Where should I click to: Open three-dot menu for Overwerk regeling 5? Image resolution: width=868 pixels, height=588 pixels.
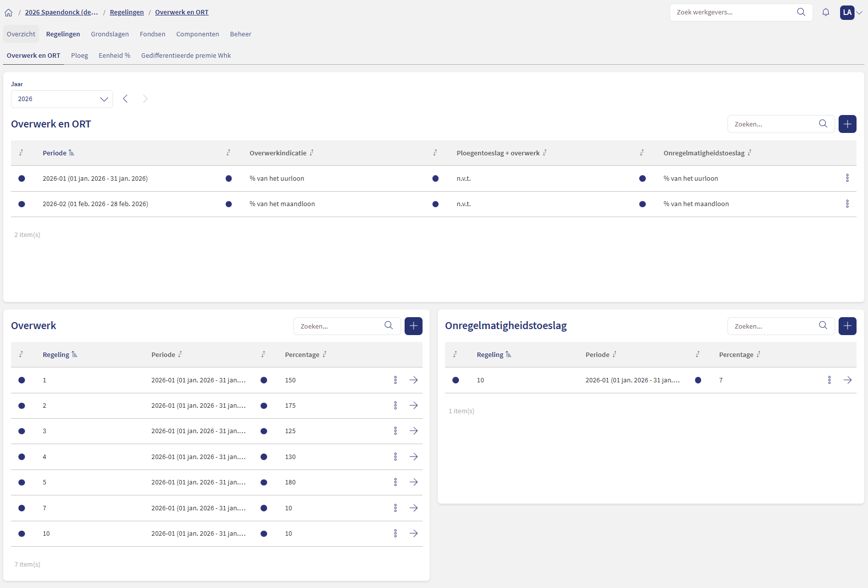tap(396, 482)
